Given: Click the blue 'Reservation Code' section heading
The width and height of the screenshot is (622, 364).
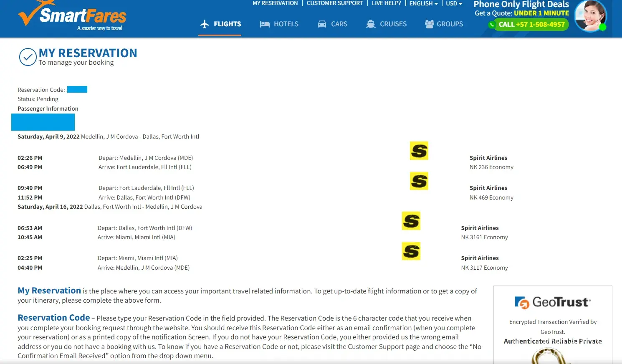Looking at the screenshot, I should [x=54, y=318].
